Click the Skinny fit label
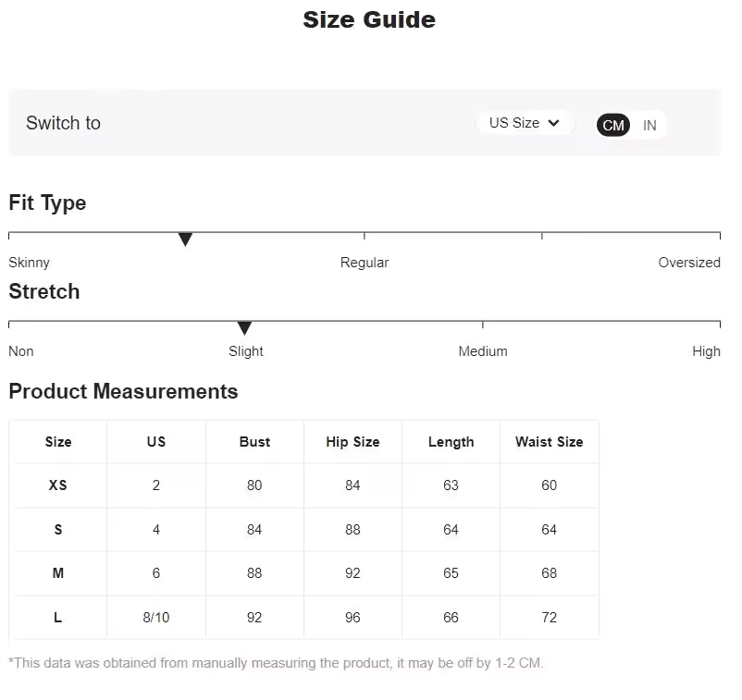 pos(29,263)
